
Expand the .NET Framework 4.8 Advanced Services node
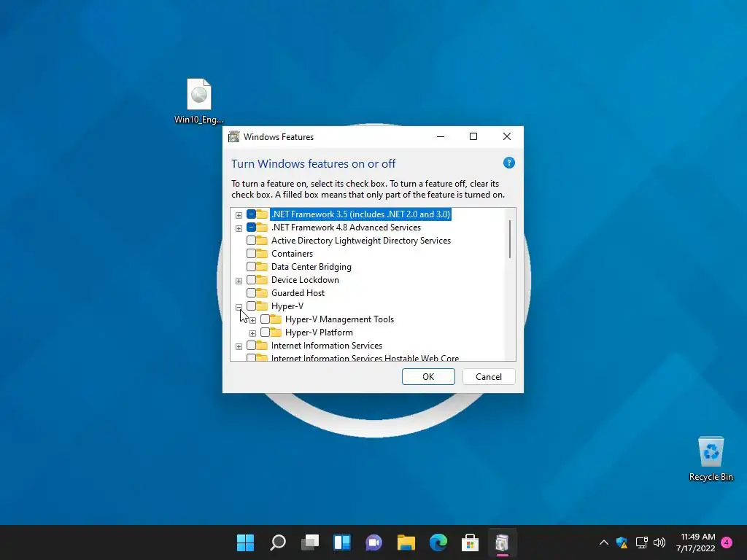(x=239, y=228)
